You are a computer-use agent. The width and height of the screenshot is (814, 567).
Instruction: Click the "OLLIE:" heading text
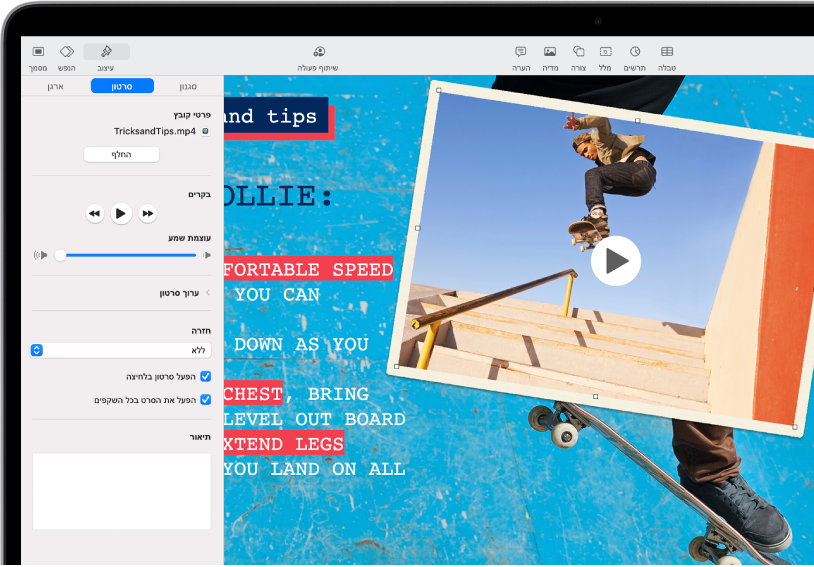(278, 196)
